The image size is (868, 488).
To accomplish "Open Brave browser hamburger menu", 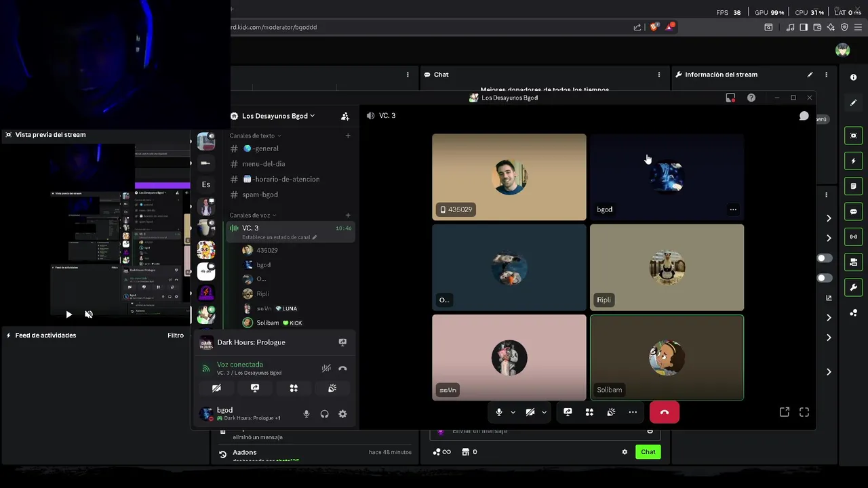I will pyautogui.click(x=858, y=27).
